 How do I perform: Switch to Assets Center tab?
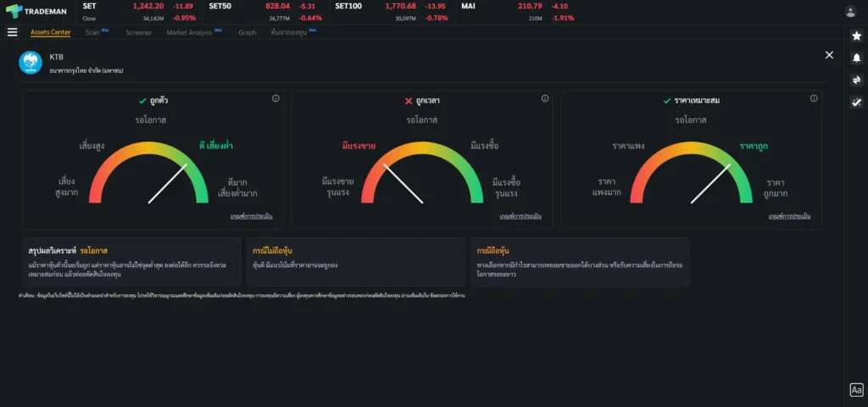pos(50,32)
